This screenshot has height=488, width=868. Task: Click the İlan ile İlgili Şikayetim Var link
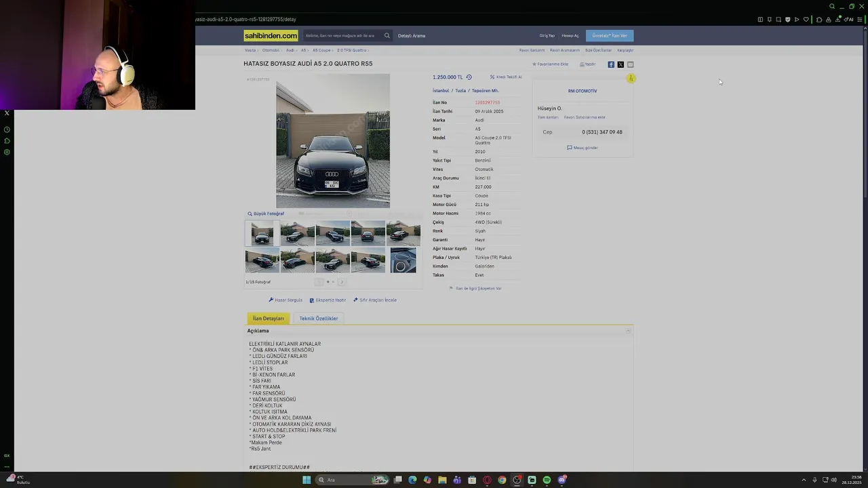(475, 289)
